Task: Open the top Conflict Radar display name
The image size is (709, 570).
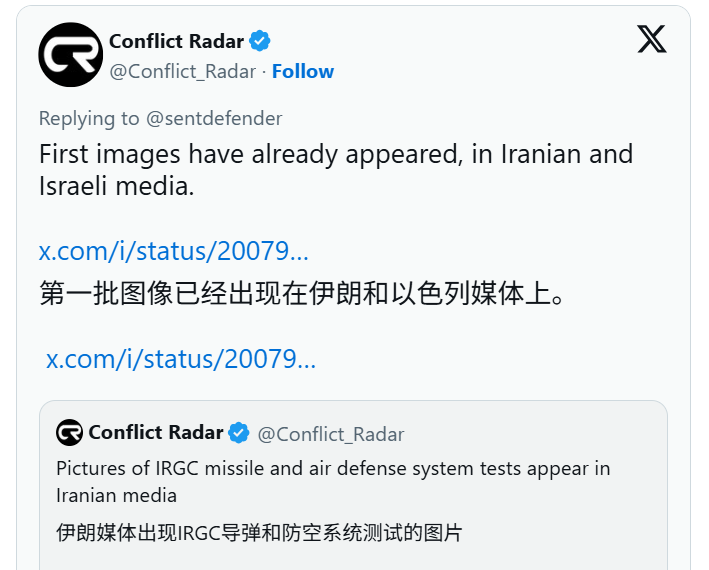Action: click(x=176, y=41)
